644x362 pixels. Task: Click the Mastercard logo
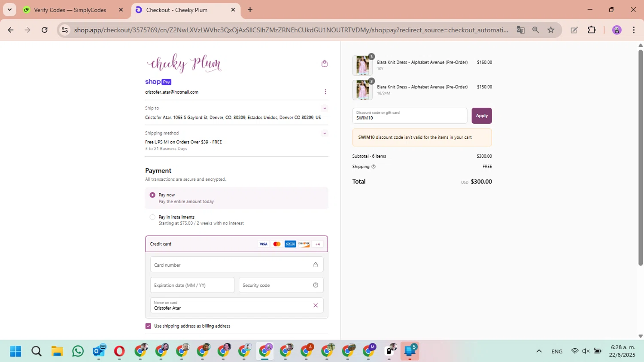(277, 244)
